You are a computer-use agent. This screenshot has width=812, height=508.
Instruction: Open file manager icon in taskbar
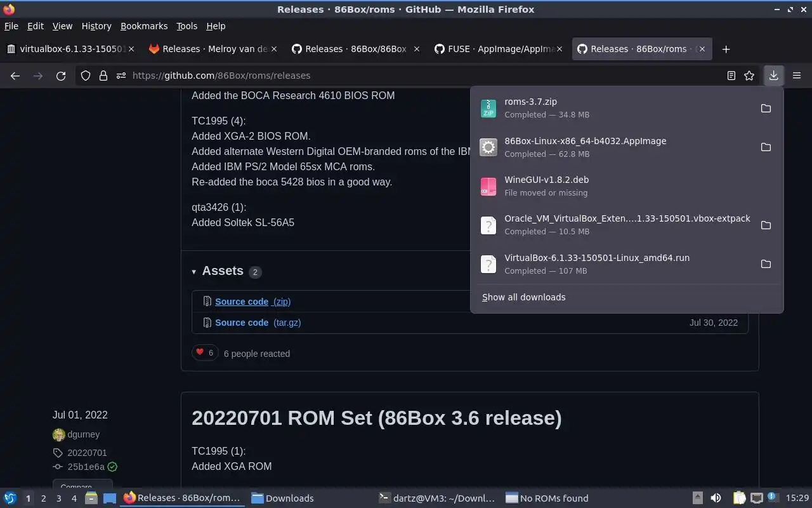(91, 498)
